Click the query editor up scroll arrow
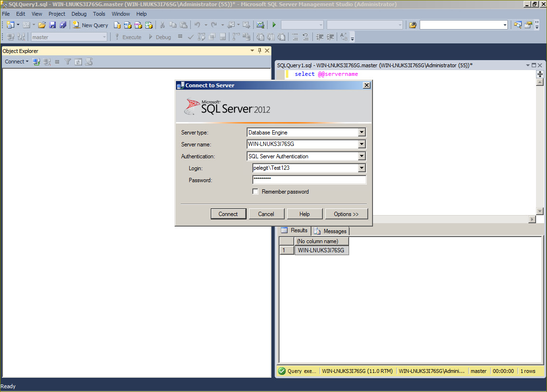Viewport: 547px width, 392px height. [x=540, y=83]
